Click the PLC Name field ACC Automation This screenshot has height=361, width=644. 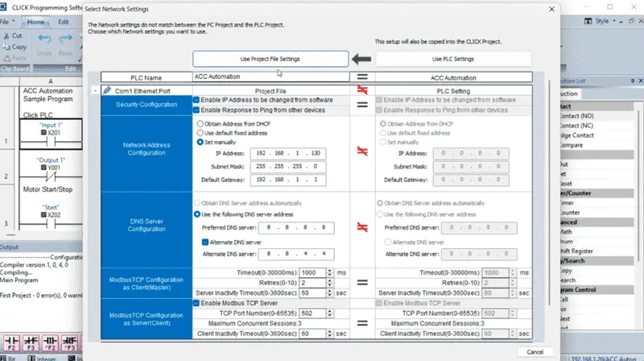(x=270, y=77)
